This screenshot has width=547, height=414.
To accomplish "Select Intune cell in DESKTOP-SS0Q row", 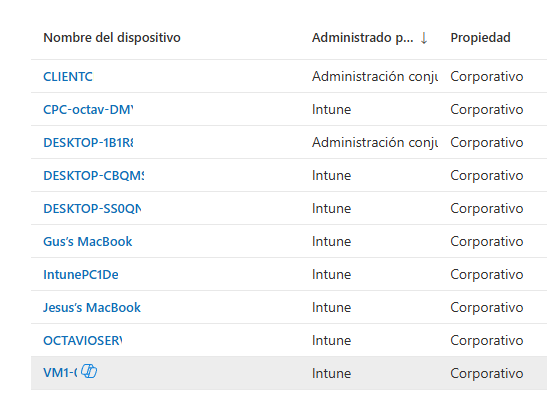I will [331, 209].
